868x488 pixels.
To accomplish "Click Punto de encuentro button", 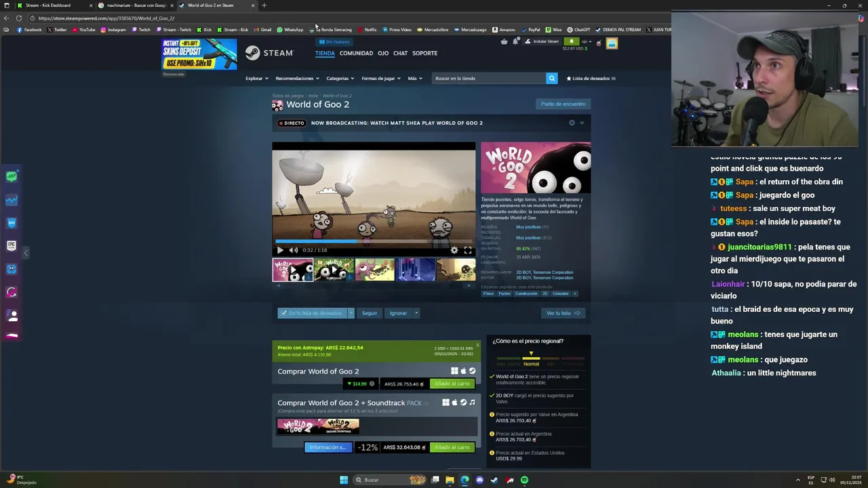I will 563,104.
